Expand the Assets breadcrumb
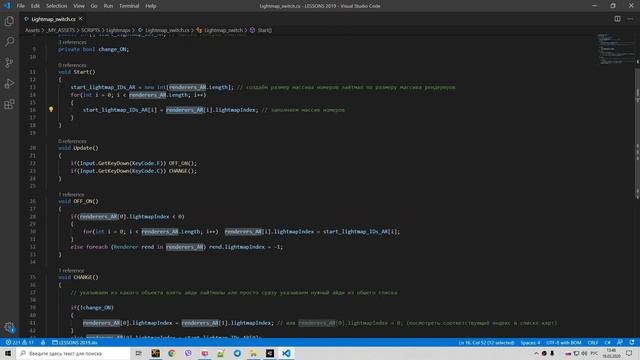This screenshot has height=360, width=640. (32, 30)
